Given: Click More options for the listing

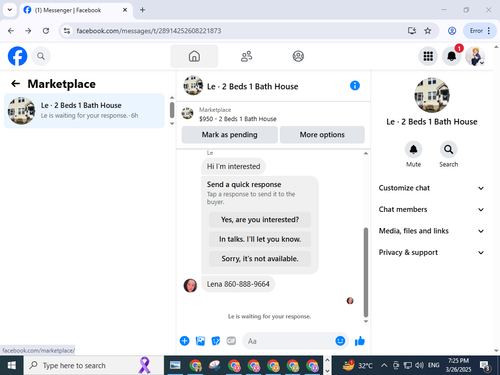Looking at the screenshot, I should coord(322,135).
